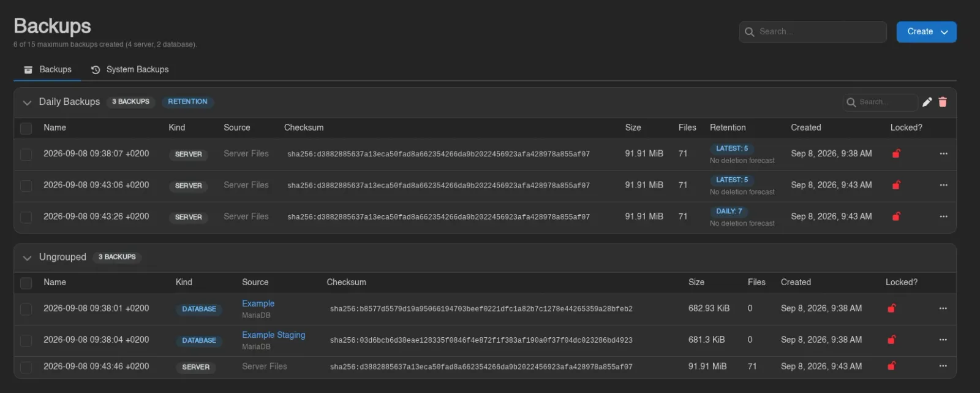
Task: Open more options for backup 09:38:01
Action: click(943, 308)
